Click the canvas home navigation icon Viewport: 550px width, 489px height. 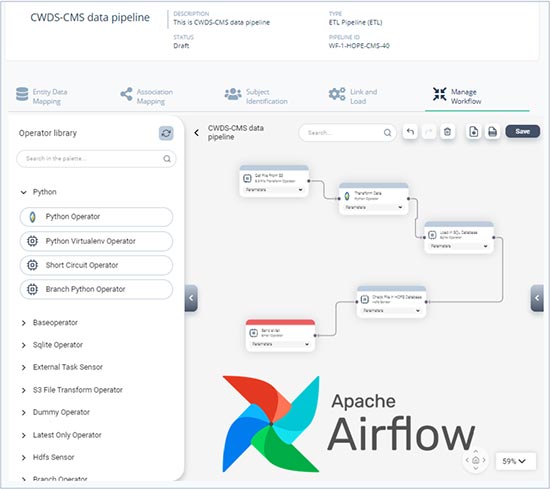click(x=476, y=460)
